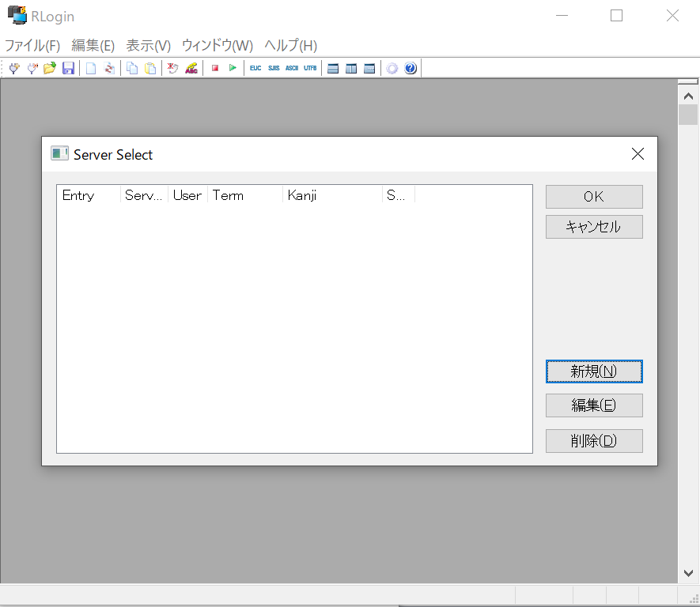
Task: Open RLogin settings via the gear icon
Action: click(392, 68)
